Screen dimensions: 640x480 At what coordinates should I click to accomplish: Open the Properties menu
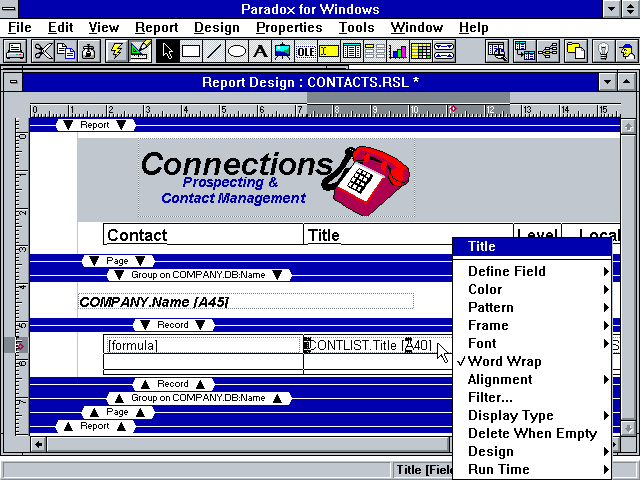(x=289, y=27)
